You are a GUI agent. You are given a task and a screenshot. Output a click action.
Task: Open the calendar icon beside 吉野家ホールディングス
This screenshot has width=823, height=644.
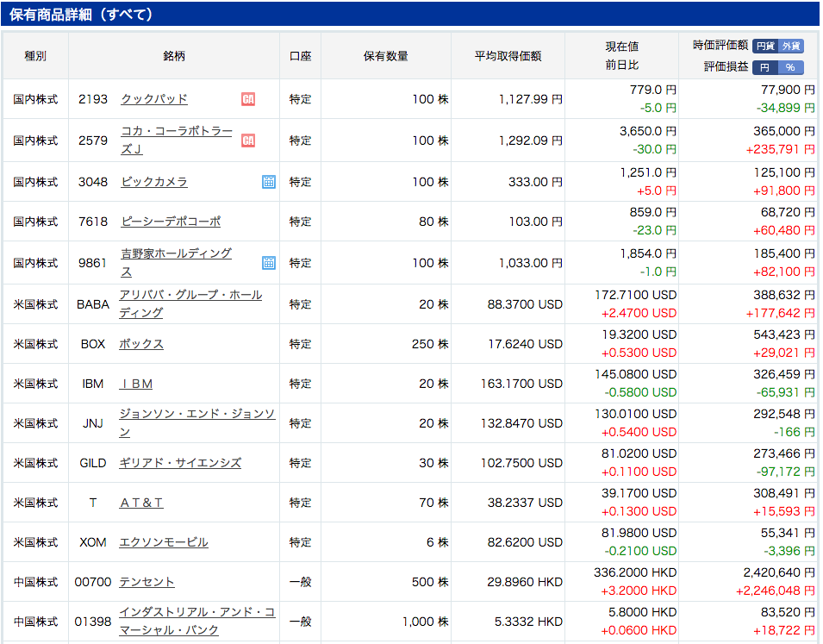pyautogui.click(x=269, y=263)
